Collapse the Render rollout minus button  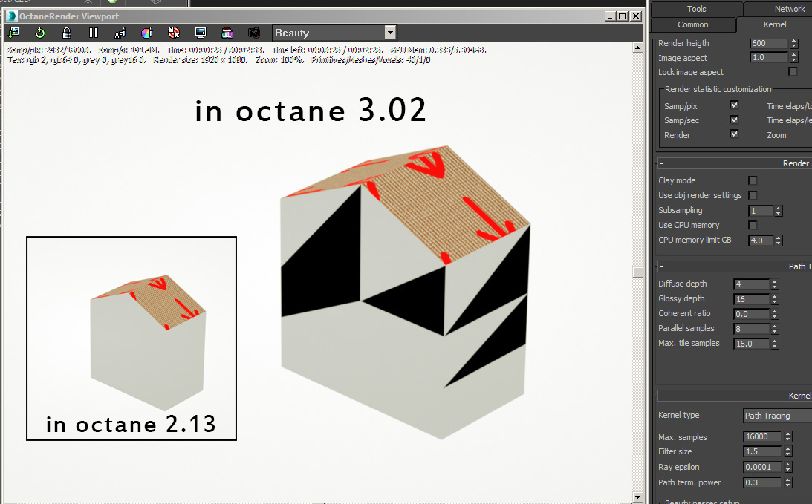click(x=661, y=163)
